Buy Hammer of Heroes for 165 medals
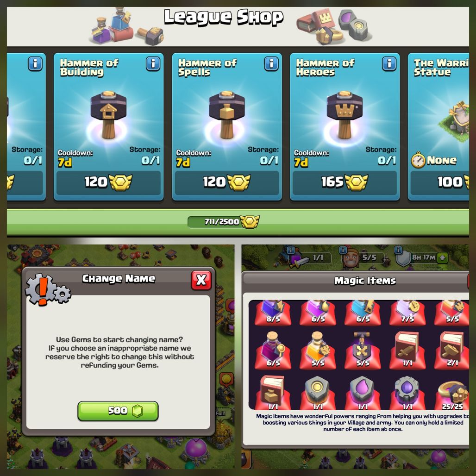Image resolution: width=476 pixels, height=476 pixels. pyautogui.click(x=344, y=182)
